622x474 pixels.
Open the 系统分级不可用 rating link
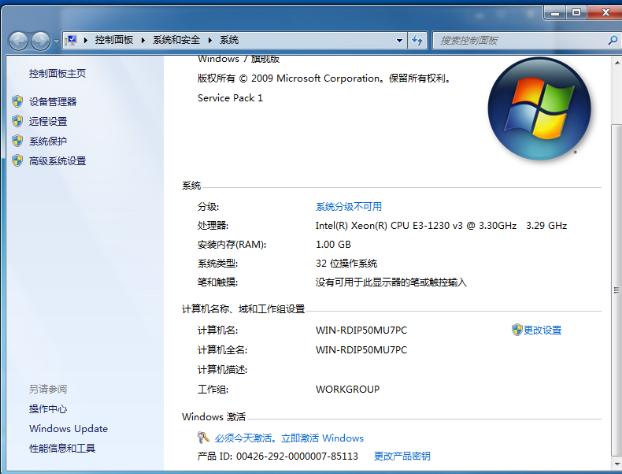click(x=348, y=206)
